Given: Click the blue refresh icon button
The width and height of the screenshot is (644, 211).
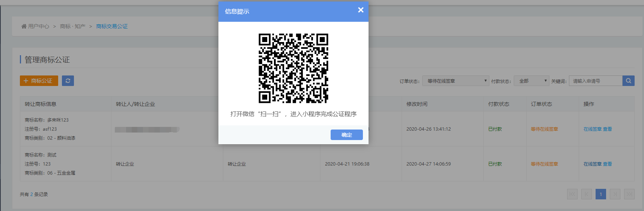Looking at the screenshot, I should click(x=68, y=81).
